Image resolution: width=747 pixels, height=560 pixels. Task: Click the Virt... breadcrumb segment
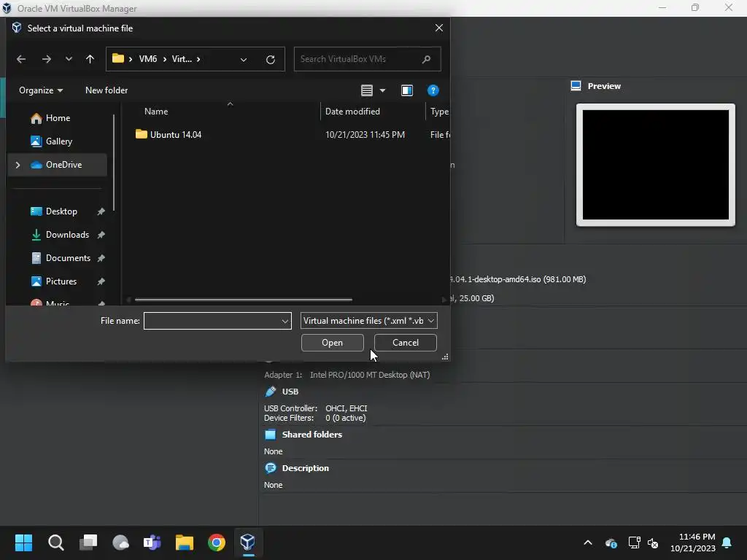pyautogui.click(x=182, y=59)
